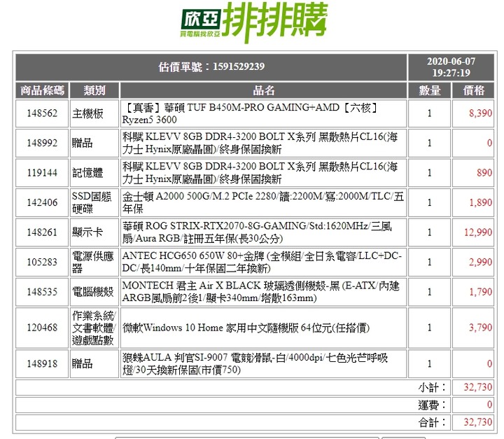Click the price 890
Image resolution: width=504 pixels, height=439 pixels.
484,173
